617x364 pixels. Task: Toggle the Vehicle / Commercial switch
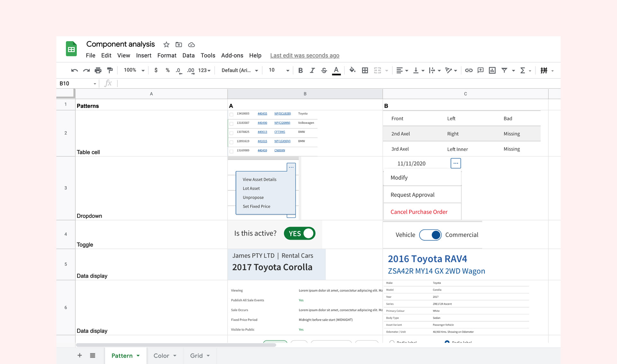click(430, 235)
